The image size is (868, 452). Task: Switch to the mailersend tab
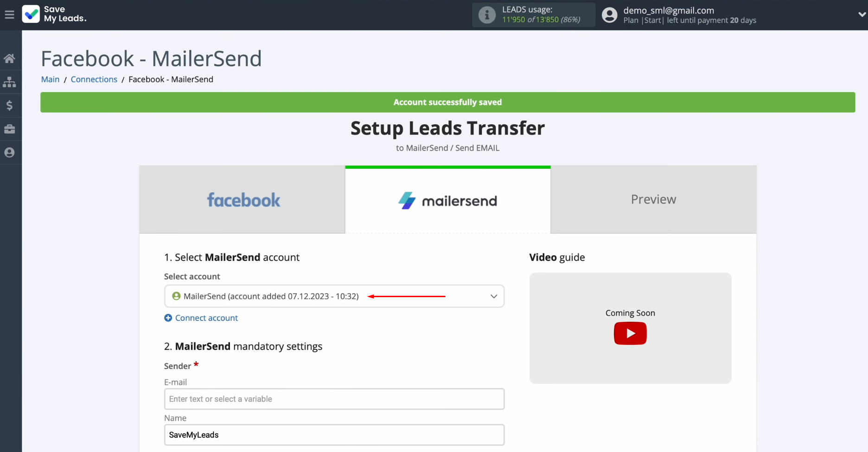(x=448, y=200)
